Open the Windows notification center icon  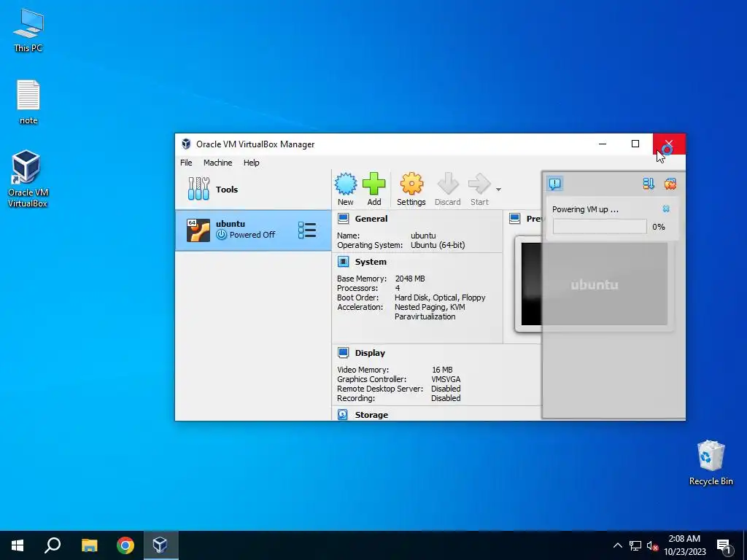coord(724,545)
